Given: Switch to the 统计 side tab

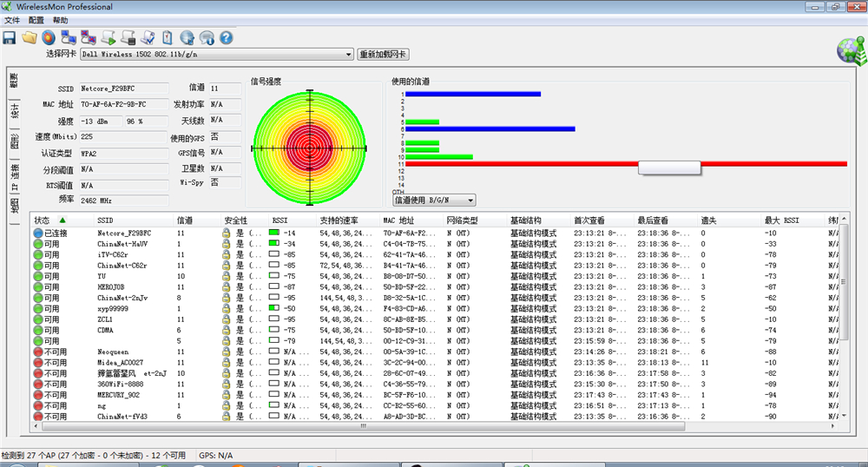Looking at the screenshot, I should [14, 112].
